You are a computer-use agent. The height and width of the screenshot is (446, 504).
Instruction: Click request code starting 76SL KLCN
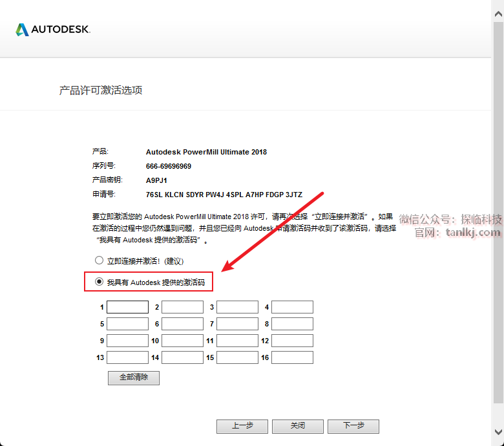click(224, 195)
